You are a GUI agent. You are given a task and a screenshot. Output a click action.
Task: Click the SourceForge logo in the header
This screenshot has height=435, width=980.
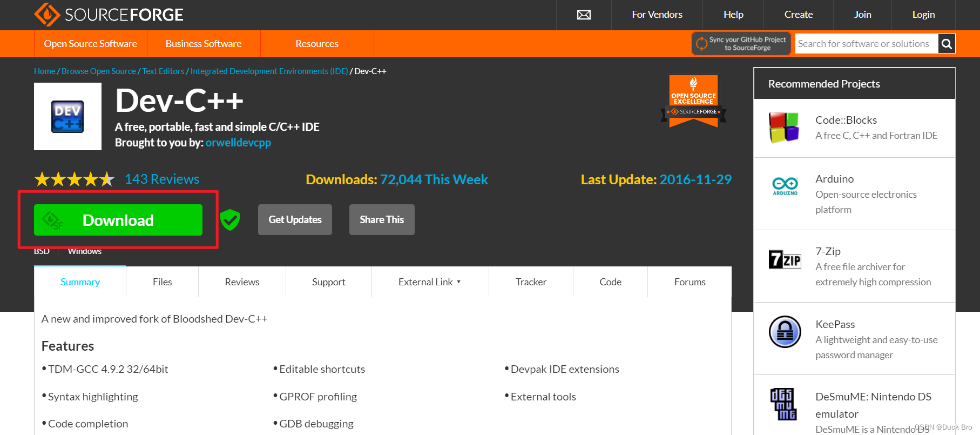click(109, 15)
